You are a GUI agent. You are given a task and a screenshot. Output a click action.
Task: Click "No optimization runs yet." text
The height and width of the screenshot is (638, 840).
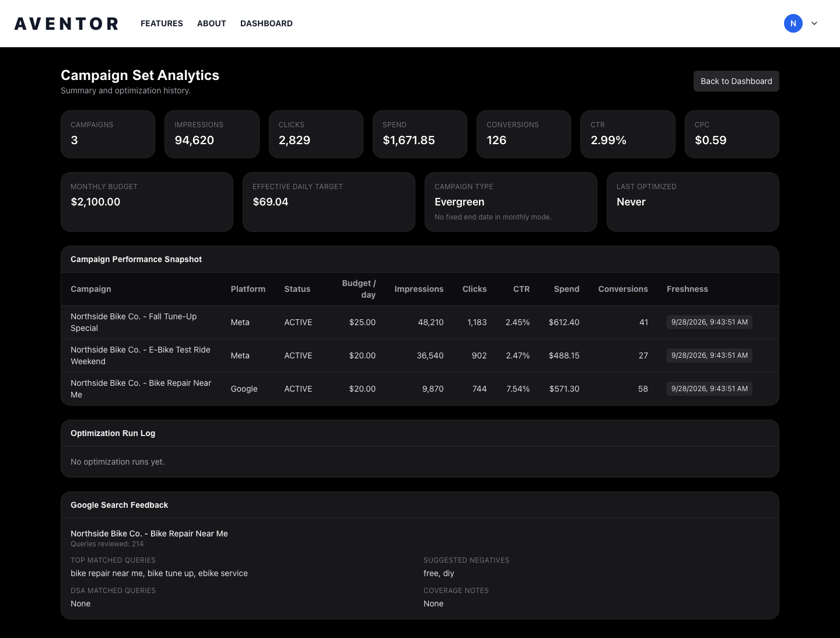coord(118,462)
